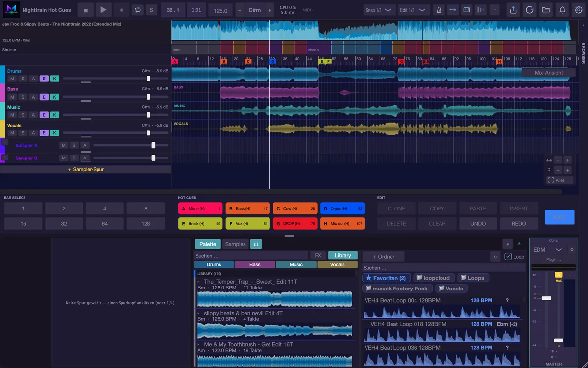Open the Edit 1/1 dropdown

tap(414, 10)
